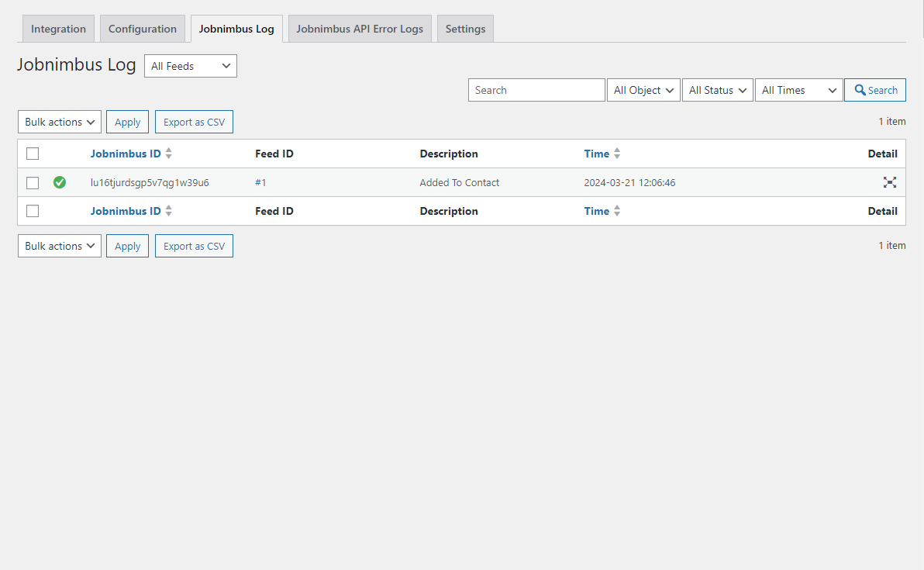
Task: Click the lu16tjurdsgp5v7qg1w39u6 ID text
Action: (x=150, y=183)
